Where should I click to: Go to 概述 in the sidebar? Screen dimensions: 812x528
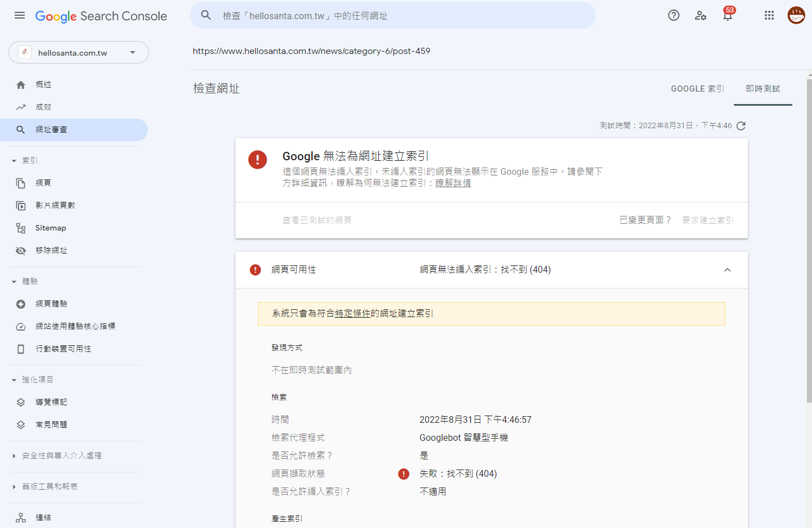click(x=74, y=85)
